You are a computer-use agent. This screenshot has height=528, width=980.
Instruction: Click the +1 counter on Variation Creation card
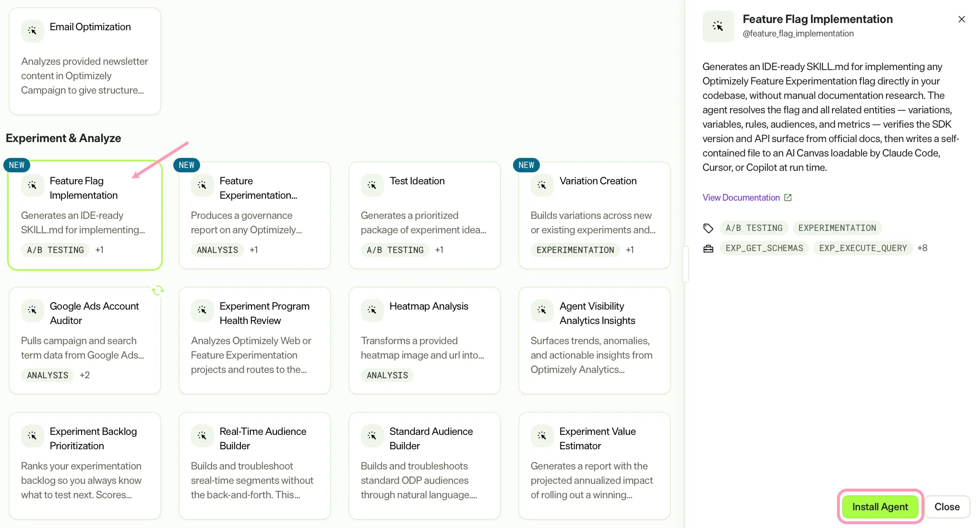pos(630,250)
